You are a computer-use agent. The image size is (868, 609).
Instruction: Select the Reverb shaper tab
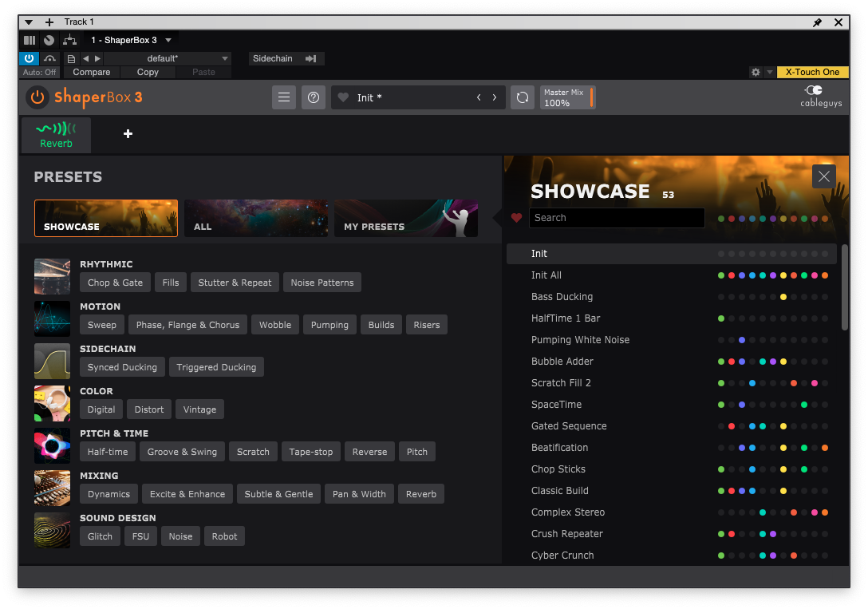[56, 135]
